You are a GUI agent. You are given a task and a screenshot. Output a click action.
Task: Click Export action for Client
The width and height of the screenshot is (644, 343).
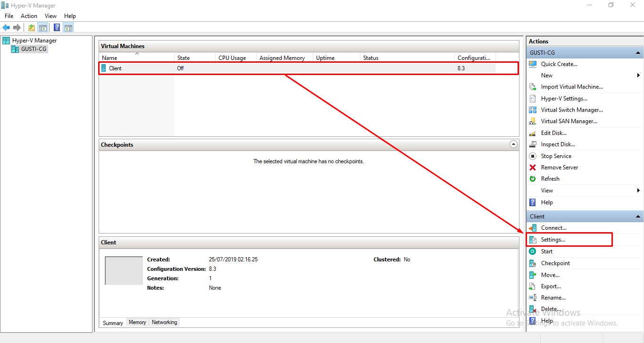pyautogui.click(x=551, y=286)
